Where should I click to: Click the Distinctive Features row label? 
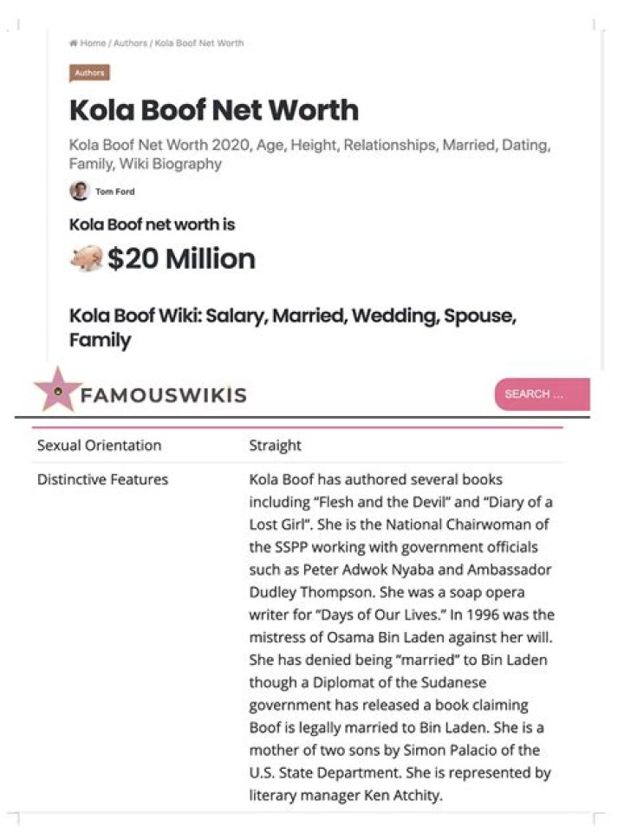pyautogui.click(x=102, y=479)
